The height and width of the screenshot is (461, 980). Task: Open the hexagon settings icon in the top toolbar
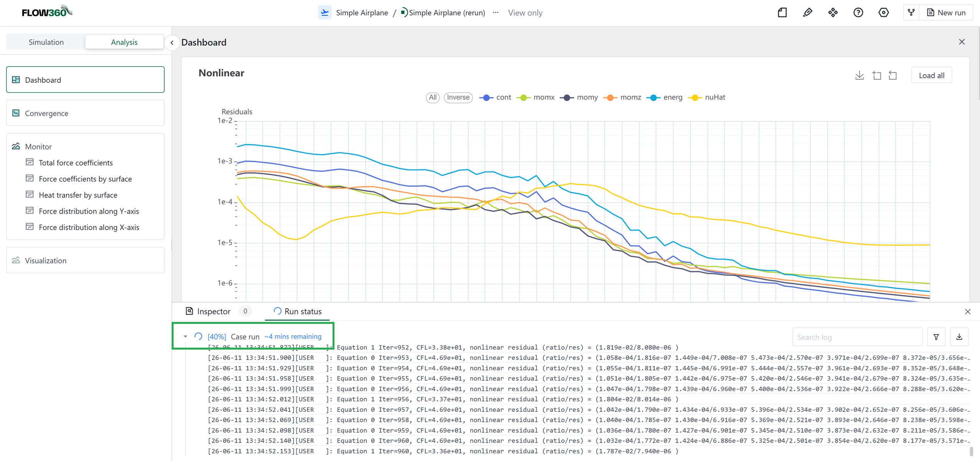click(884, 13)
